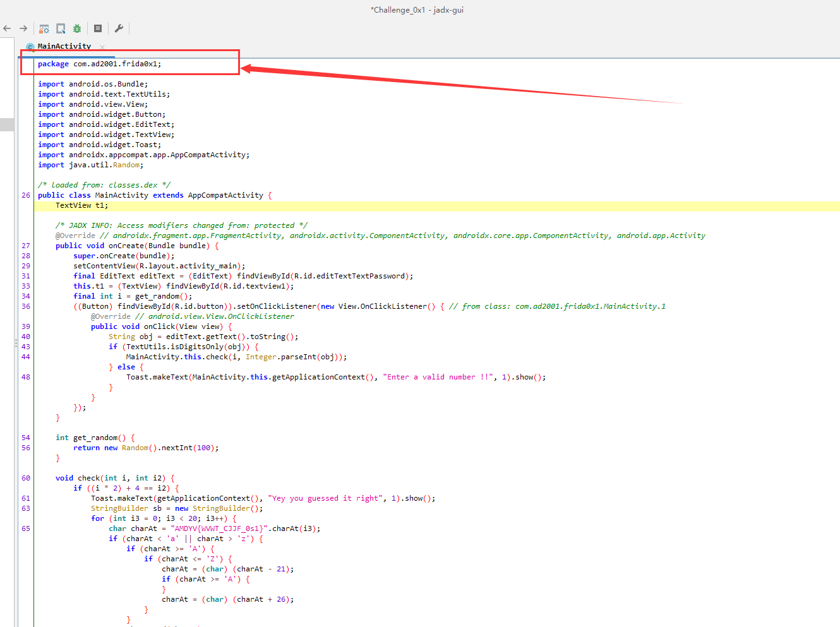Click for loop i3 < 20 line

click(x=164, y=518)
